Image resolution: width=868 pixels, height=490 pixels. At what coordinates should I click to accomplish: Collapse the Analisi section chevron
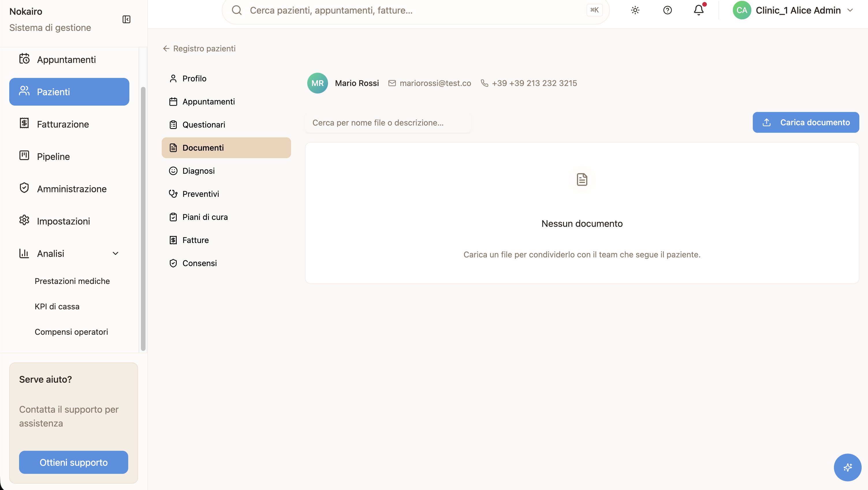tap(116, 254)
